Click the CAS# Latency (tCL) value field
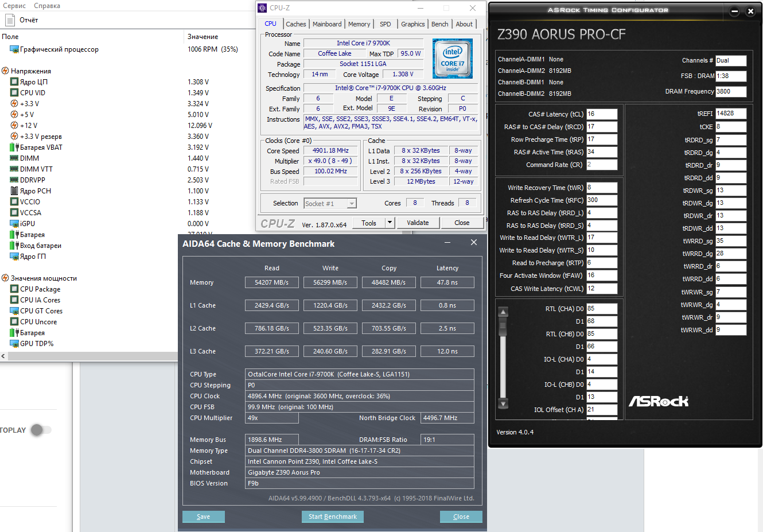 click(602, 114)
